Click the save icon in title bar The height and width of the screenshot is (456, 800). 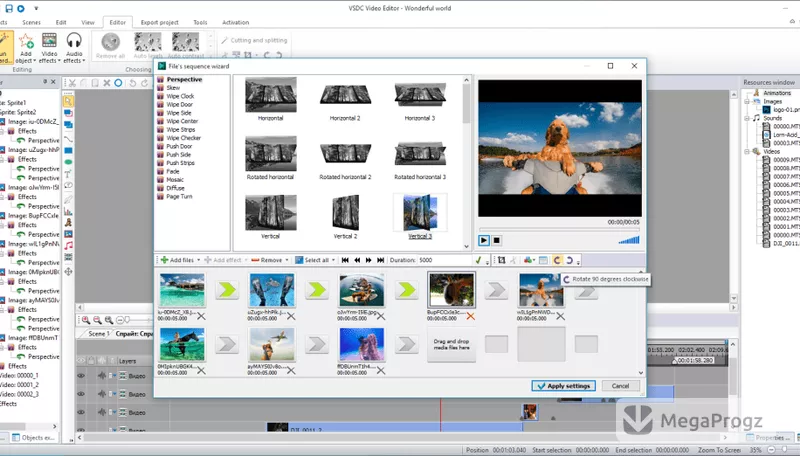point(9,8)
